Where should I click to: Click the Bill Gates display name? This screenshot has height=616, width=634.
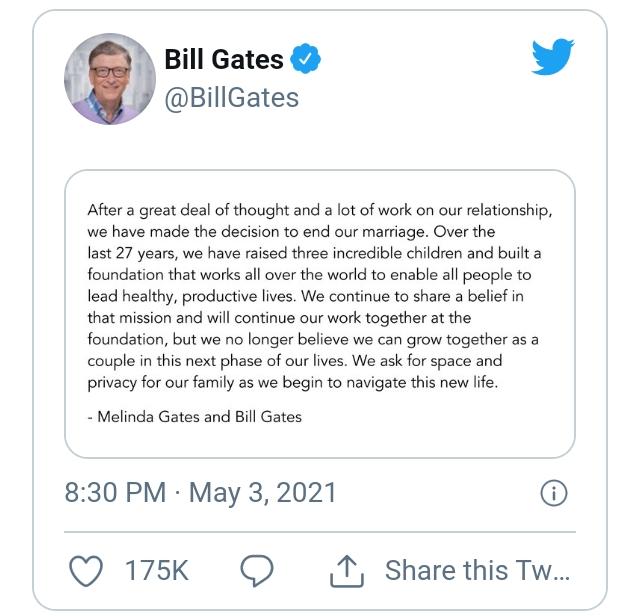pos(224,59)
